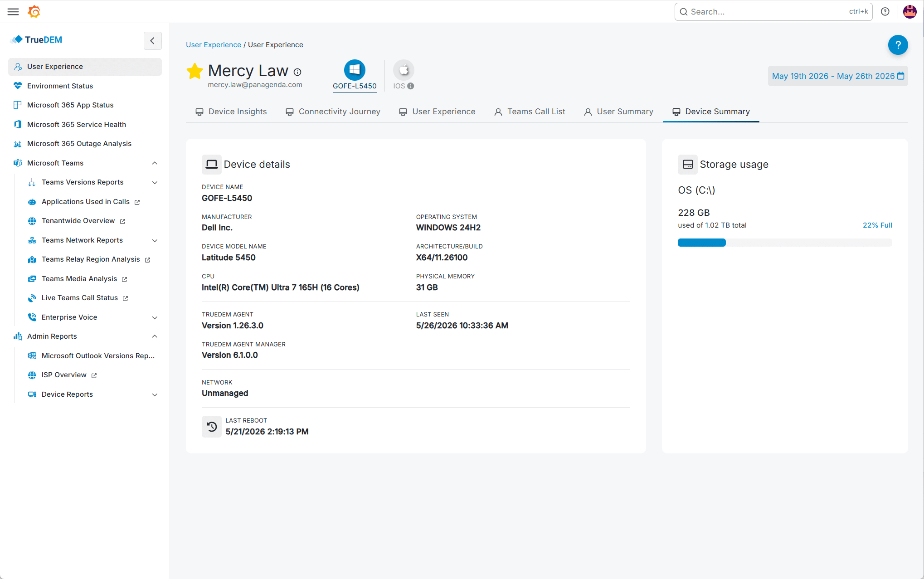This screenshot has width=924, height=579.
Task: Click the mercy.law@panagenda.com email text
Action: click(x=255, y=85)
